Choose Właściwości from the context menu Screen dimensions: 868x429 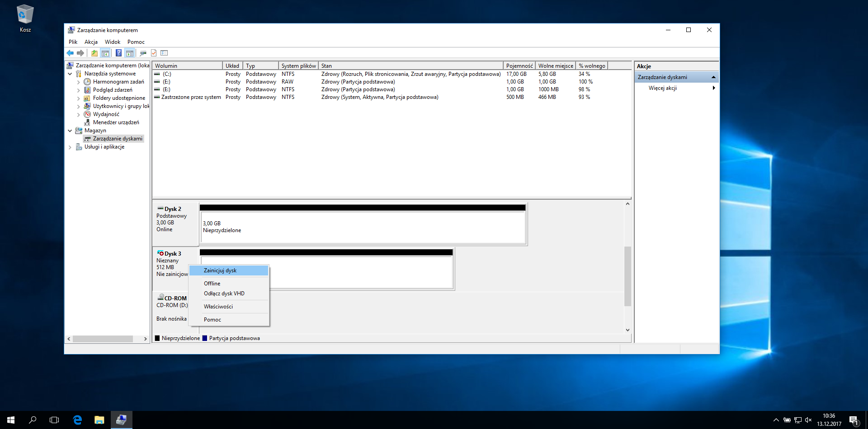tap(229, 307)
